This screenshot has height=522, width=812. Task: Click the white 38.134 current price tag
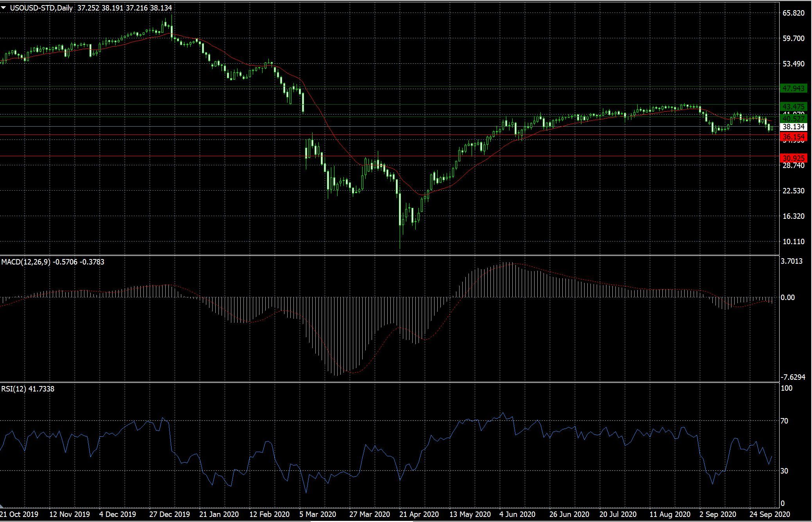[x=793, y=127]
